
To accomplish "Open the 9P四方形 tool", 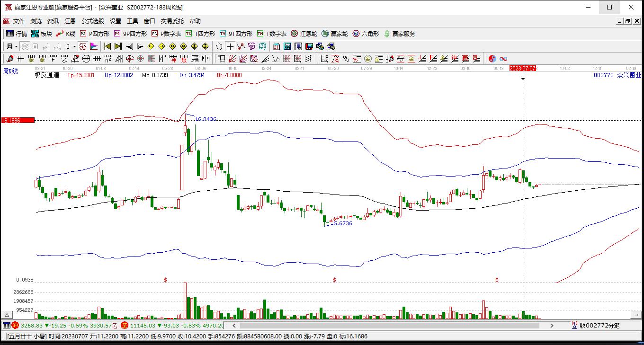I will point(130,34).
